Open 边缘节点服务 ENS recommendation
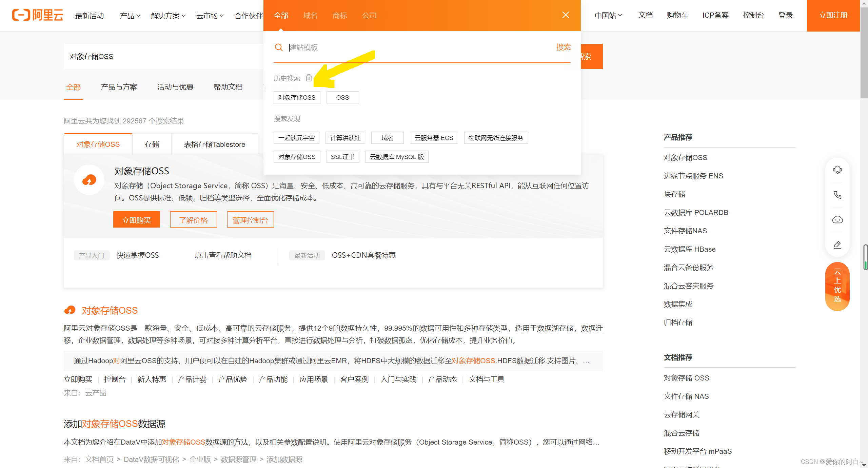This screenshot has height=468, width=868. click(x=693, y=176)
